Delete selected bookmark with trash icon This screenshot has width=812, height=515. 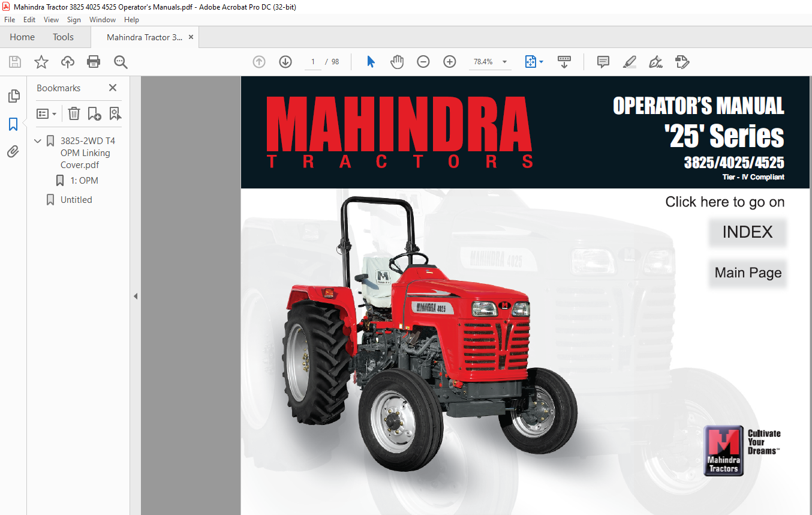pos(74,113)
